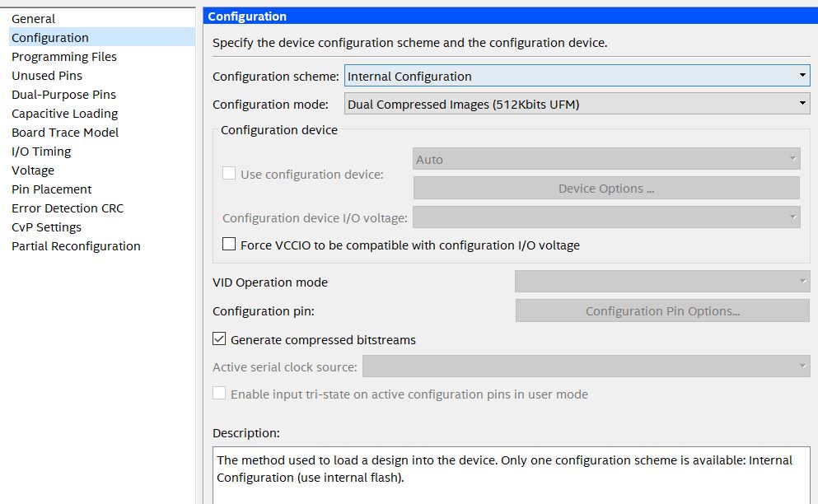818x504 pixels.
Task: Open Error Detection CRC settings
Action: 68,208
